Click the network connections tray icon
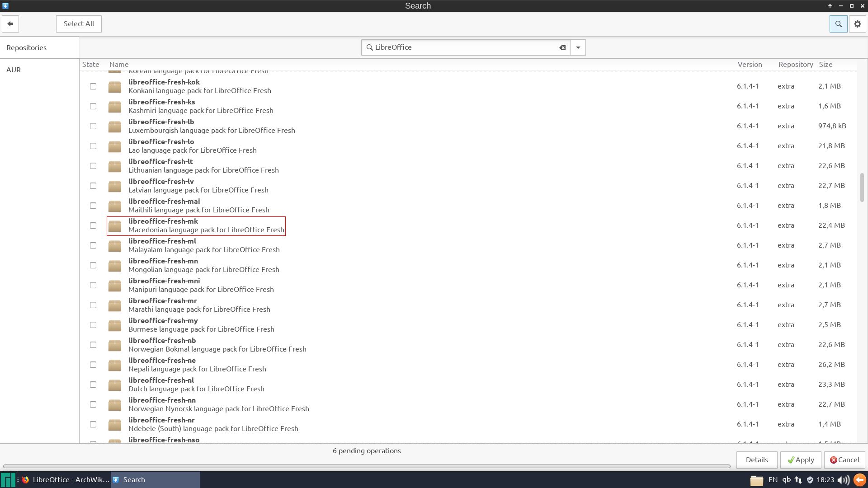868x488 pixels. 798,480
